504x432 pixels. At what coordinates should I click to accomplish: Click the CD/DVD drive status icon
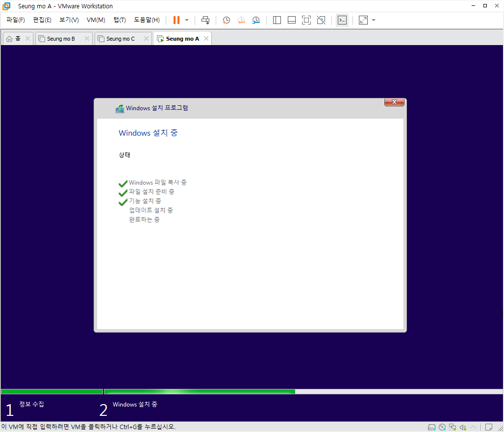tap(442, 427)
